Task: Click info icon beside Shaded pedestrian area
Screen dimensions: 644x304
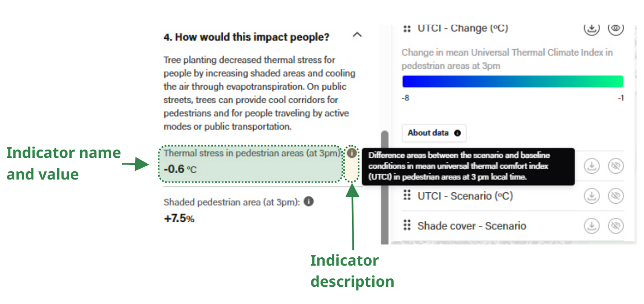Action: point(309,201)
